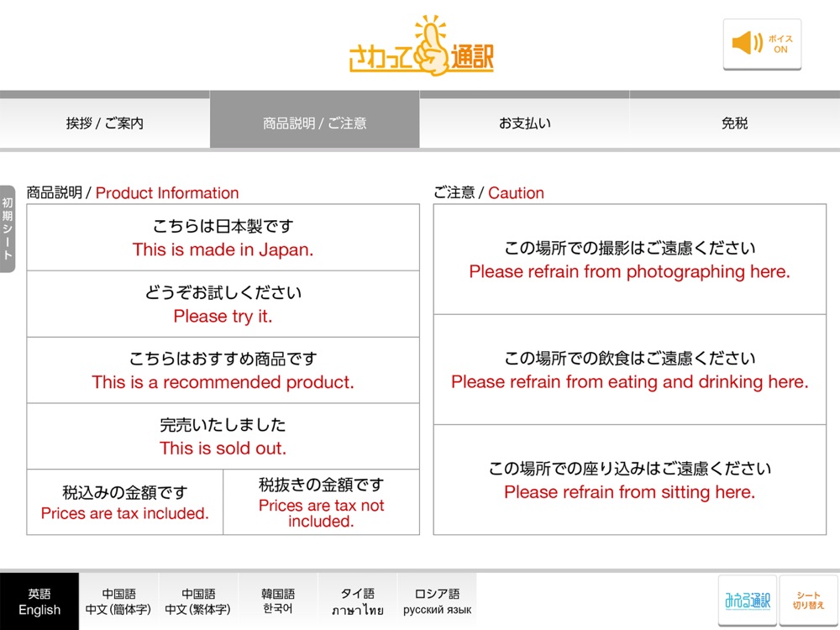This screenshot has width=840, height=630.
Task: Click the さわって通訳 logo
Action: click(421, 46)
